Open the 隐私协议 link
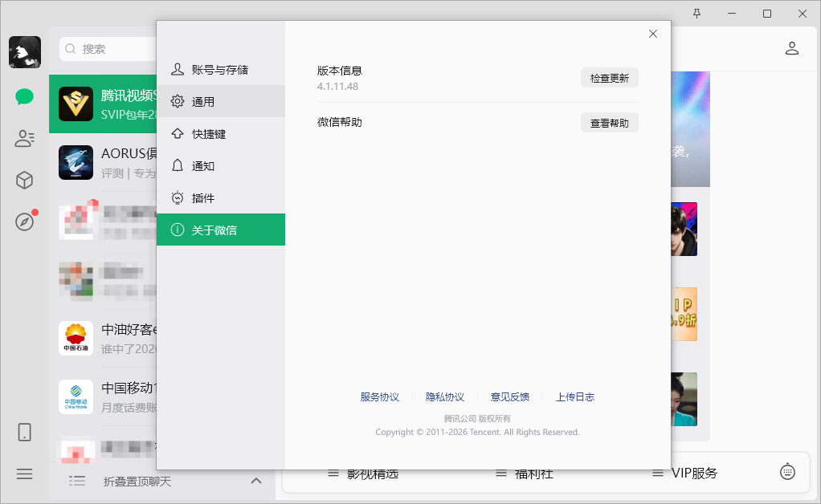This screenshot has width=821, height=504. pos(444,397)
